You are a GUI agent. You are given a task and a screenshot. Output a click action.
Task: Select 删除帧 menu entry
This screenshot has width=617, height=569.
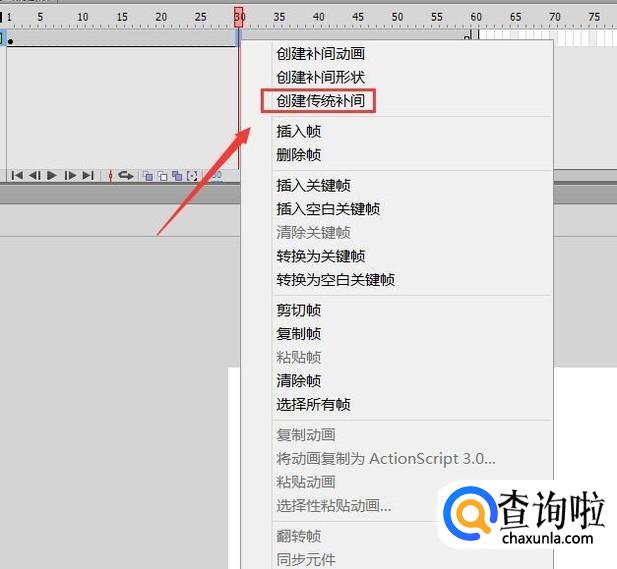point(298,155)
